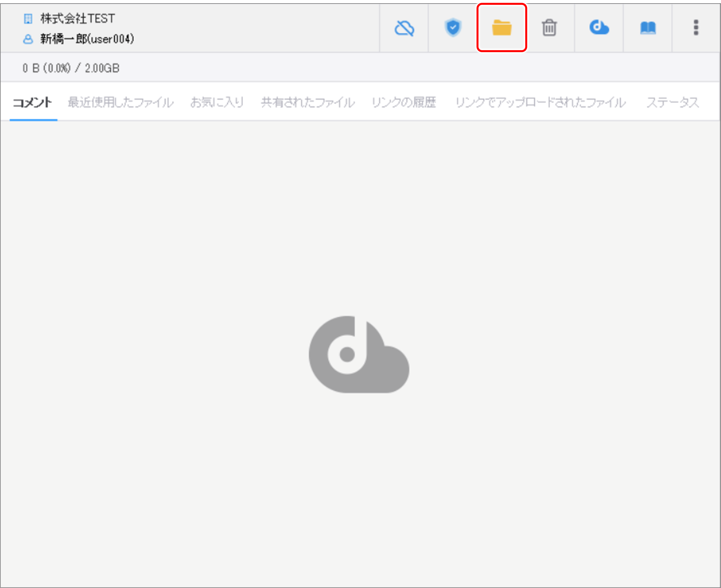Click the user profile icon
This screenshot has width=721, height=588.
coord(28,39)
